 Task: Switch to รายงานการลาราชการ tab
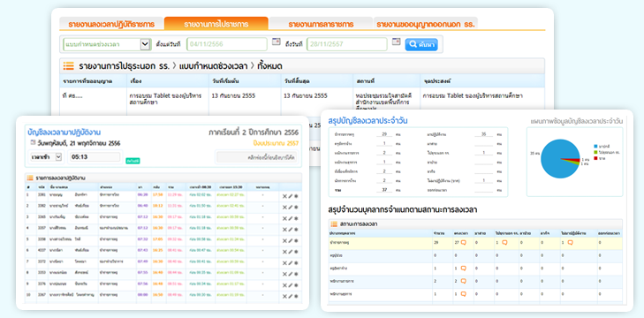coord(321,24)
